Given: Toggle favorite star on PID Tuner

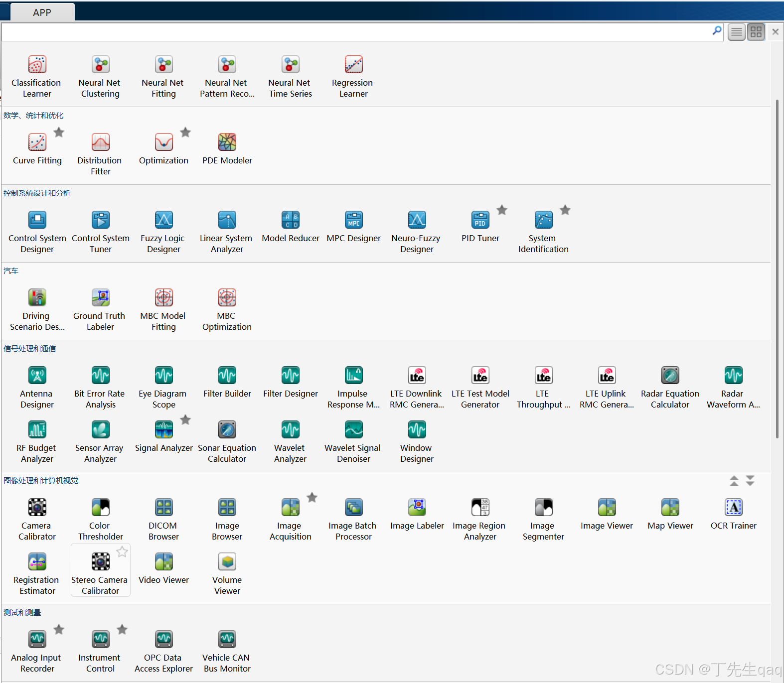Looking at the screenshot, I should click(x=502, y=210).
